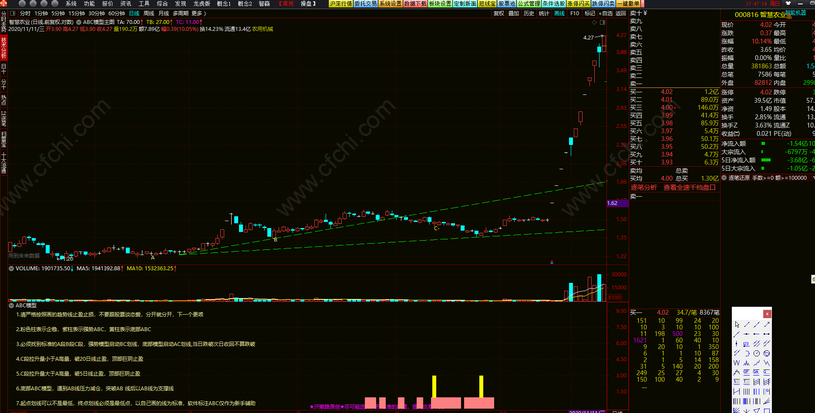Switch chart to 5分钟 period
Viewport: 815px width, 413px height.
click(58, 14)
